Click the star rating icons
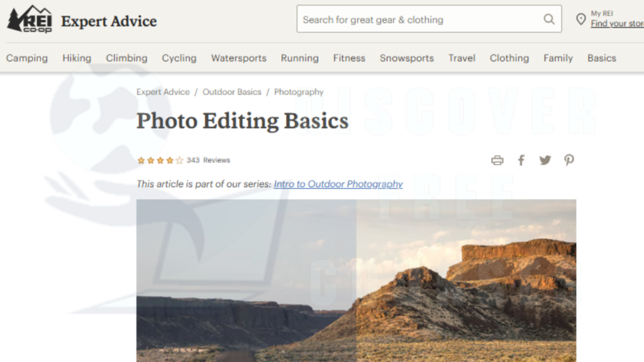 [x=160, y=160]
